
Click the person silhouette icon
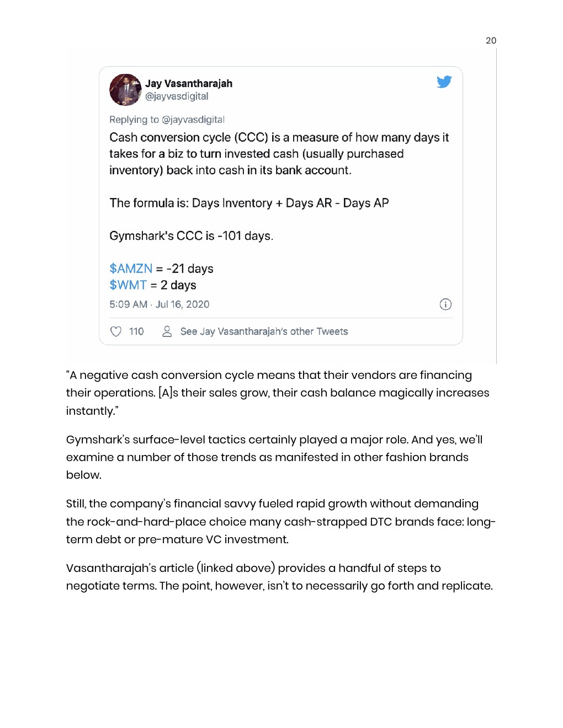(x=167, y=331)
